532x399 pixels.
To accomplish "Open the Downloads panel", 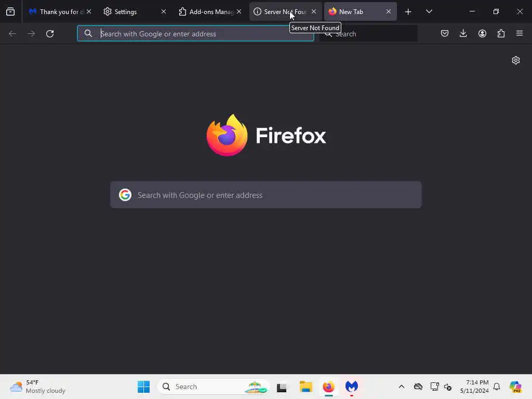I will 463,33.
